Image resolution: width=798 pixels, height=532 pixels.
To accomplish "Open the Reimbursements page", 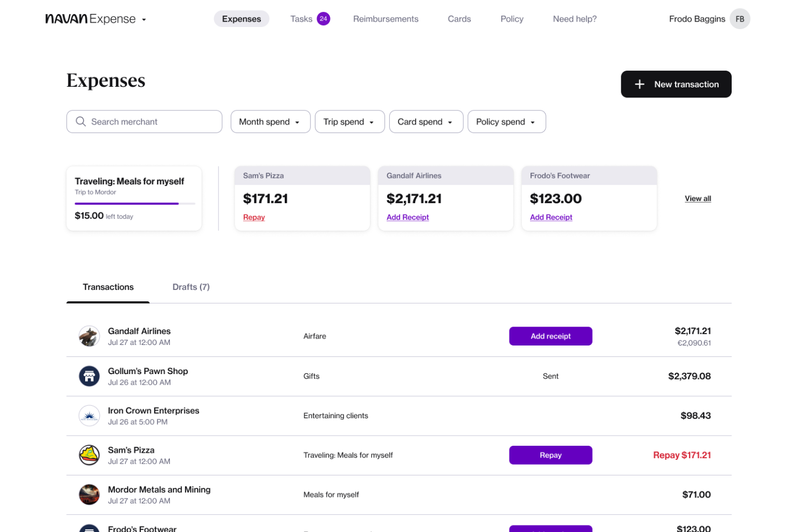I will tap(386, 19).
